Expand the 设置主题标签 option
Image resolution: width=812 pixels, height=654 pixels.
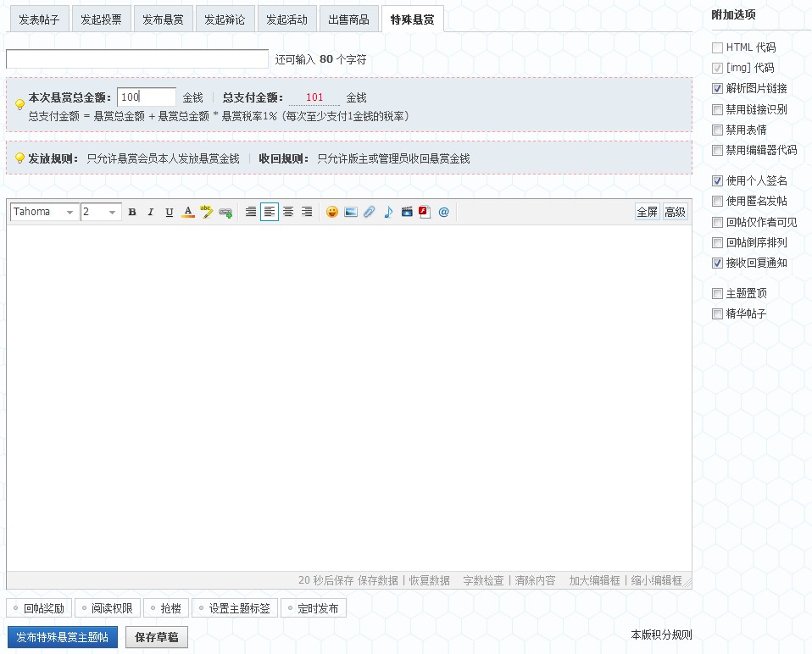click(x=235, y=608)
